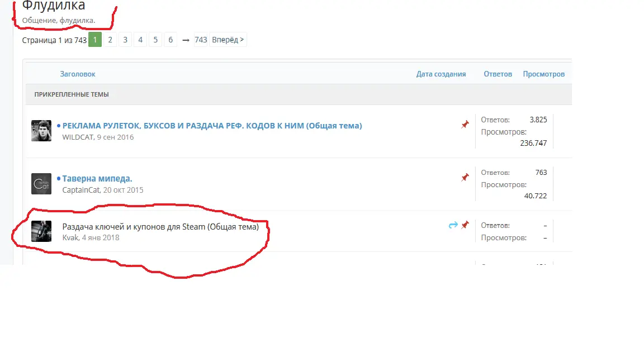Click date 9 сен 2016
The height and width of the screenshot is (362, 644).
(115, 137)
